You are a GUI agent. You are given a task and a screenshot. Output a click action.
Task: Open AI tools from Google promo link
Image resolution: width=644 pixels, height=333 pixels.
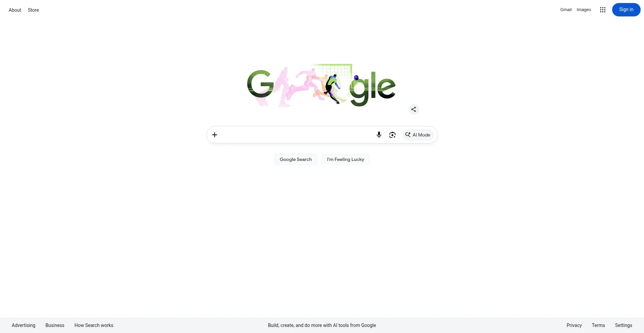[x=322, y=325]
